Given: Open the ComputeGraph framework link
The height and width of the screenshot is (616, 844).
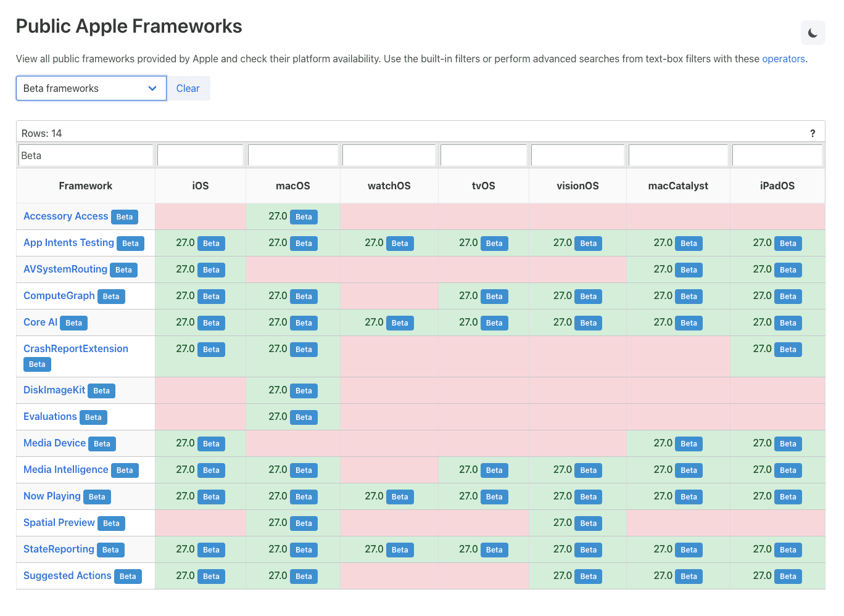Looking at the screenshot, I should 59,295.
